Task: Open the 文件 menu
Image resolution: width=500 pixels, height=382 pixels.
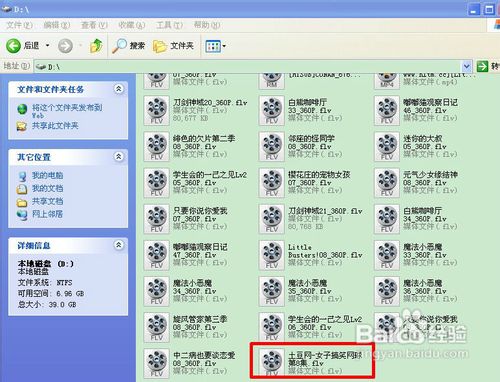Action: (20, 25)
